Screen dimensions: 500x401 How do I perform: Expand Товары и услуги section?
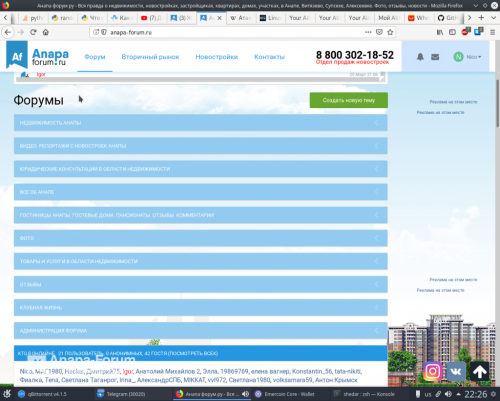pyautogui.click(x=201, y=261)
